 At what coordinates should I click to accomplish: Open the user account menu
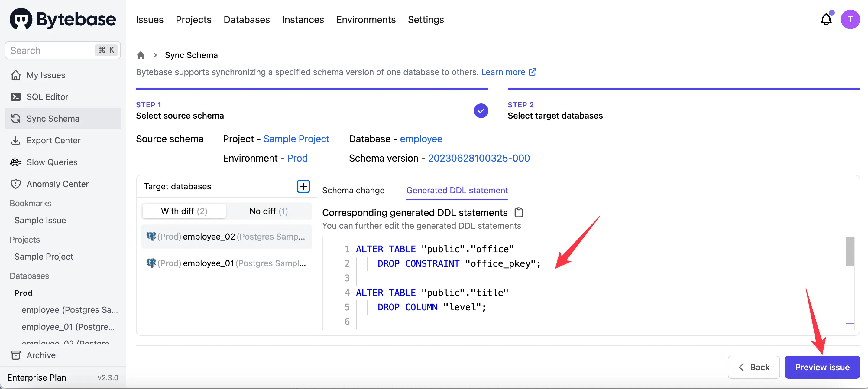click(x=850, y=19)
